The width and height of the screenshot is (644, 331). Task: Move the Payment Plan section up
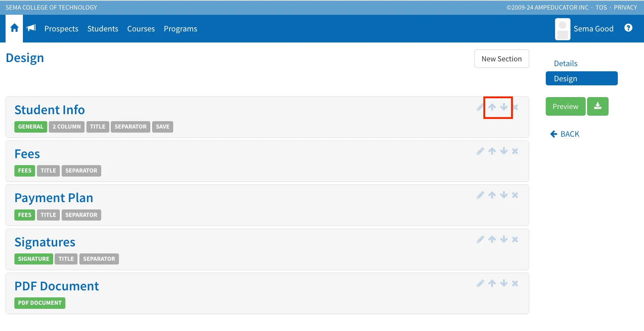[x=492, y=195]
